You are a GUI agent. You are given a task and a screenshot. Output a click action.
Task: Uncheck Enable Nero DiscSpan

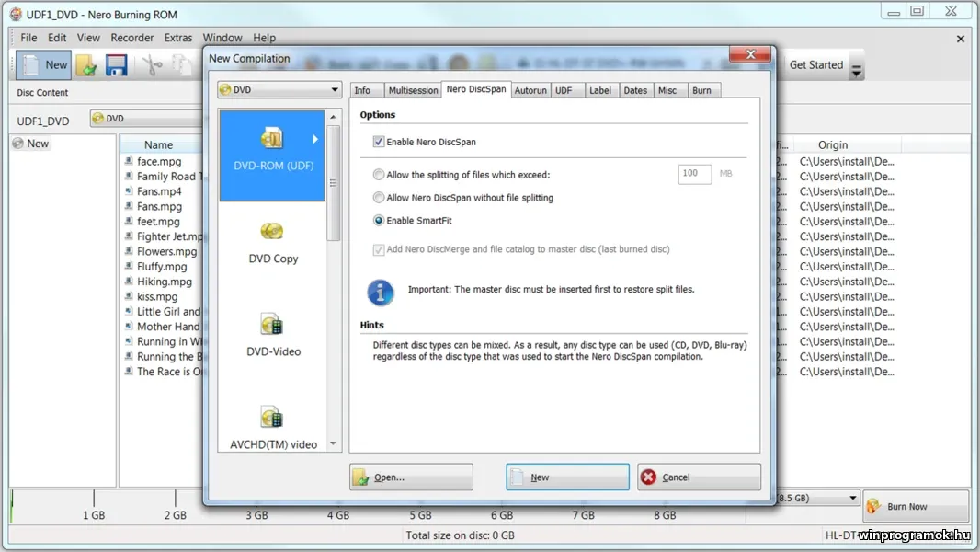[x=378, y=142]
